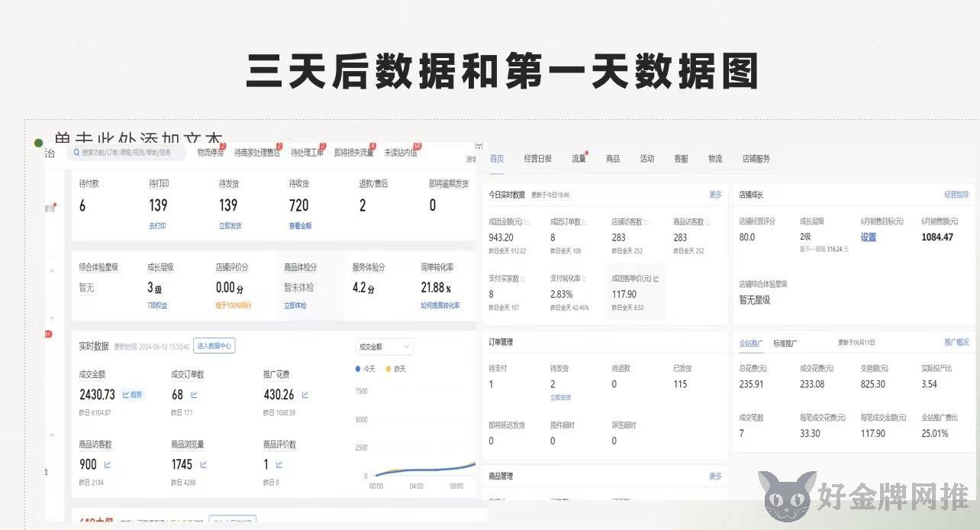Click 更多 in the 今日实时数据 panel
Viewport: 980px width, 530px height.
click(715, 195)
